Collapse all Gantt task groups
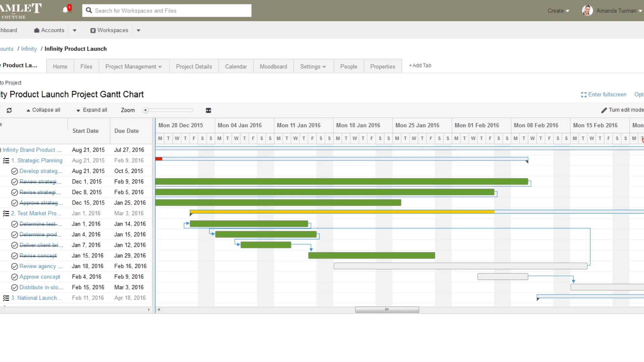644x362 pixels. (43, 110)
